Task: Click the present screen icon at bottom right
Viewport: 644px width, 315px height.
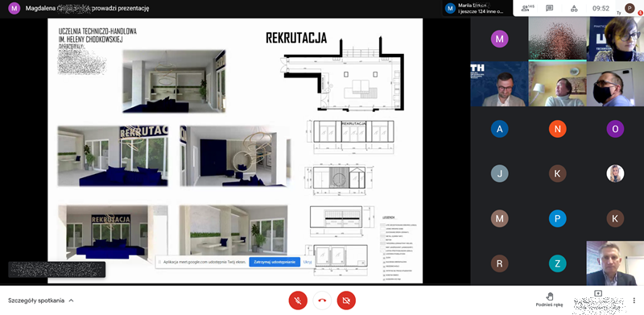Action: [598, 293]
